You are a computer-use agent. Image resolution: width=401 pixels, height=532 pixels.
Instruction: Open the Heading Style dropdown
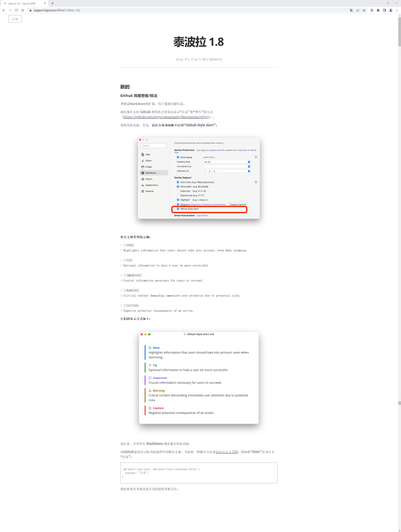(227, 162)
